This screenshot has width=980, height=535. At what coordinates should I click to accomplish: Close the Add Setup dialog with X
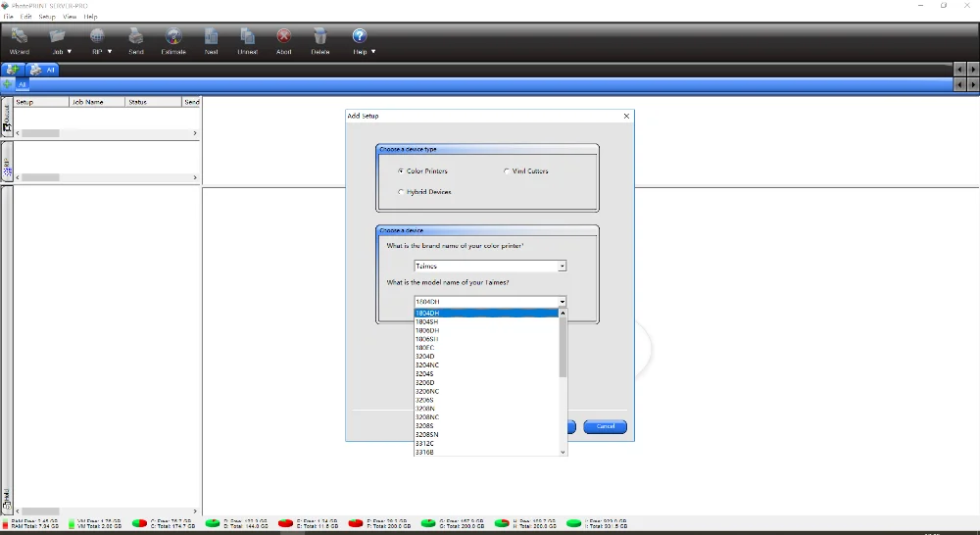point(626,116)
